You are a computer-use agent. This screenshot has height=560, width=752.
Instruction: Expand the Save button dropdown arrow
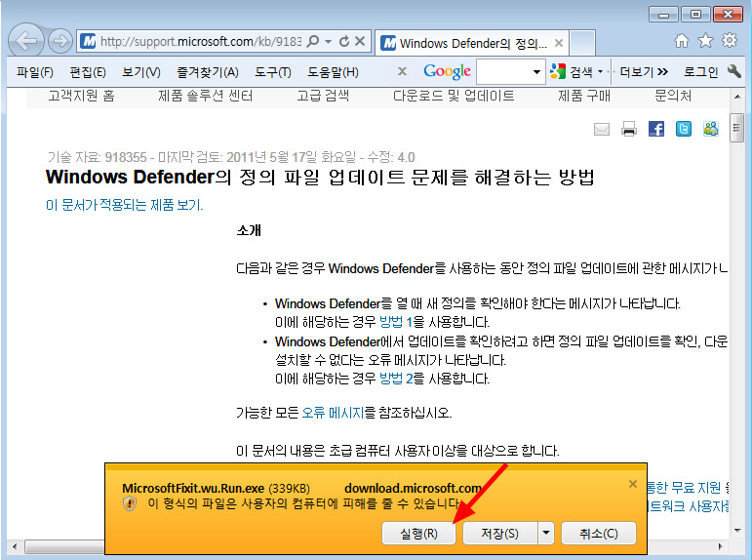(x=546, y=534)
